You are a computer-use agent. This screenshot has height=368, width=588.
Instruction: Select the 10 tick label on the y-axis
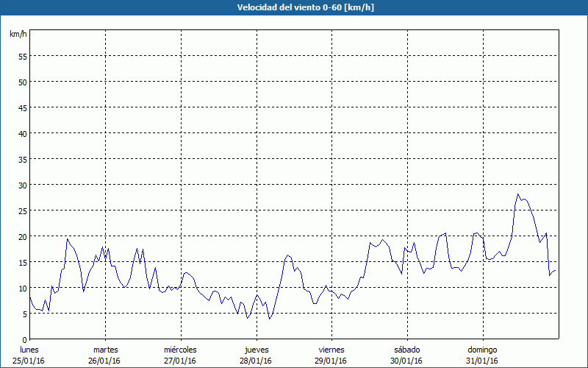tap(22, 288)
